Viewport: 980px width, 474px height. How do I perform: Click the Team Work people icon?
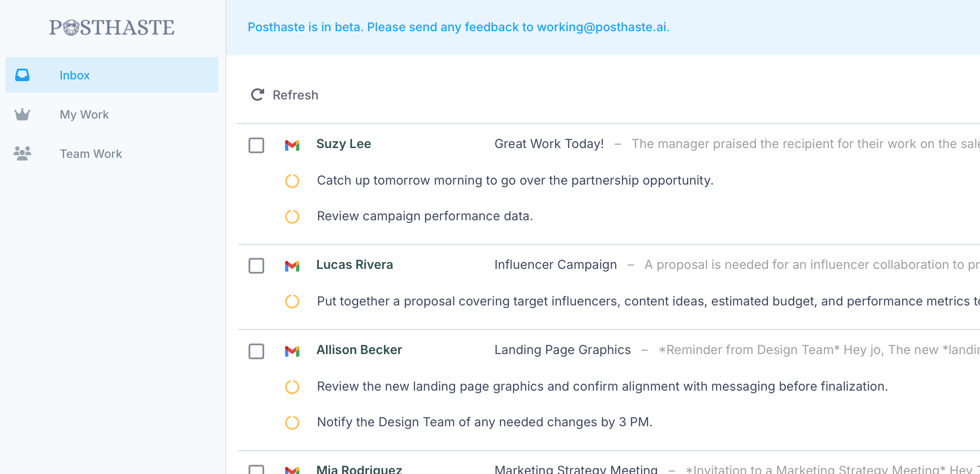[x=22, y=153]
